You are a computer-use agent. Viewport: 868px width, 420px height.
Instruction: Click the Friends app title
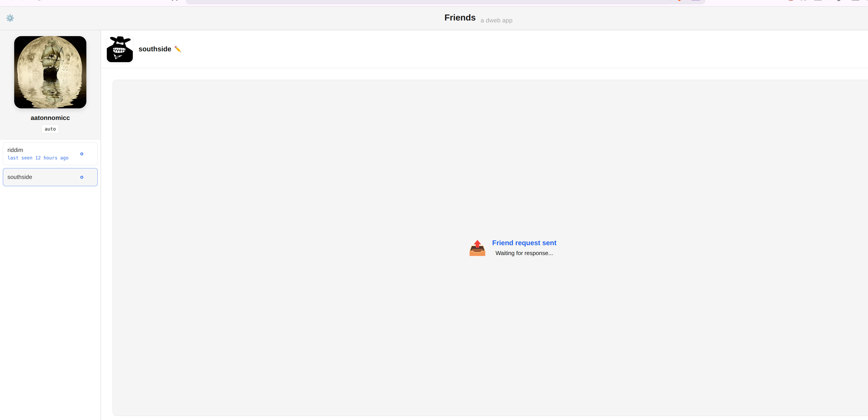[460, 18]
